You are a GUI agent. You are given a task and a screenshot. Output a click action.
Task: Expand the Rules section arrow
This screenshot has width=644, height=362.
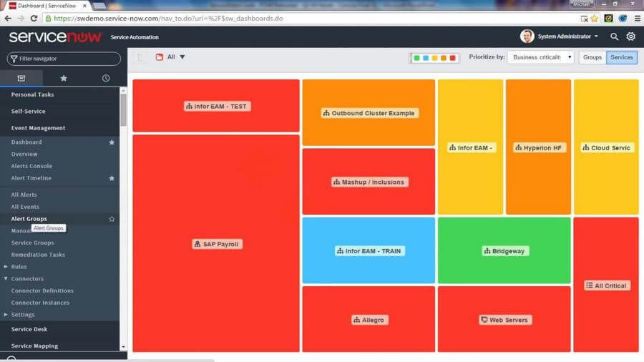[x=6, y=266]
